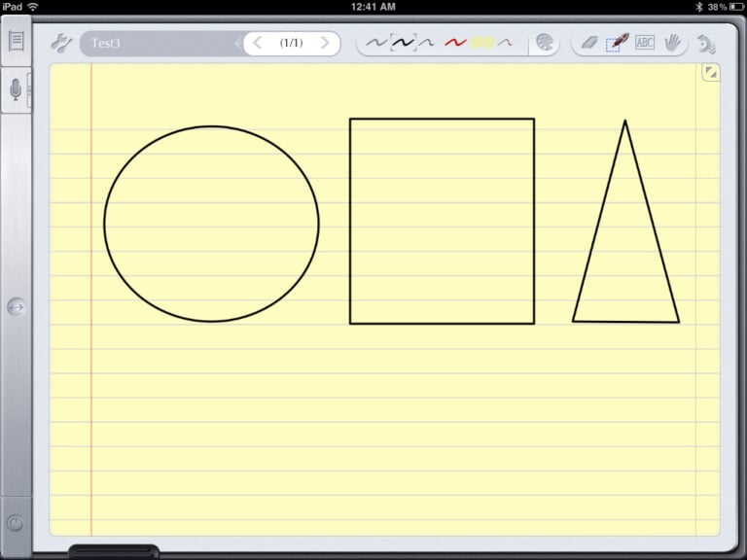Select the lasso selection pen tool

pyautogui.click(x=617, y=43)
